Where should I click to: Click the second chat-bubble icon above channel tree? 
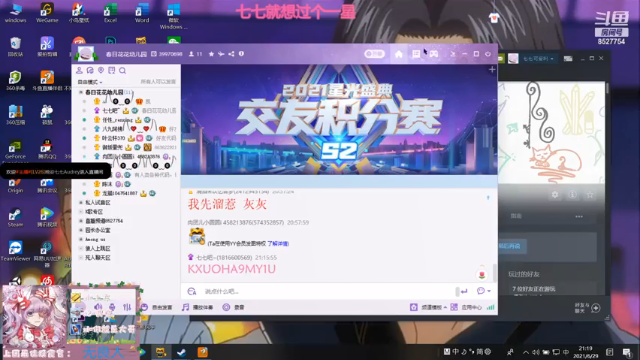coord(90,70)
